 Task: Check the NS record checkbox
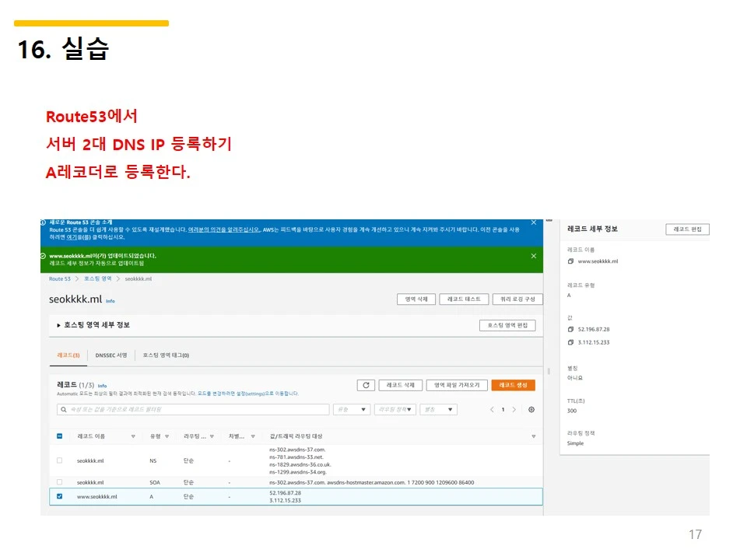pos(58,459)
